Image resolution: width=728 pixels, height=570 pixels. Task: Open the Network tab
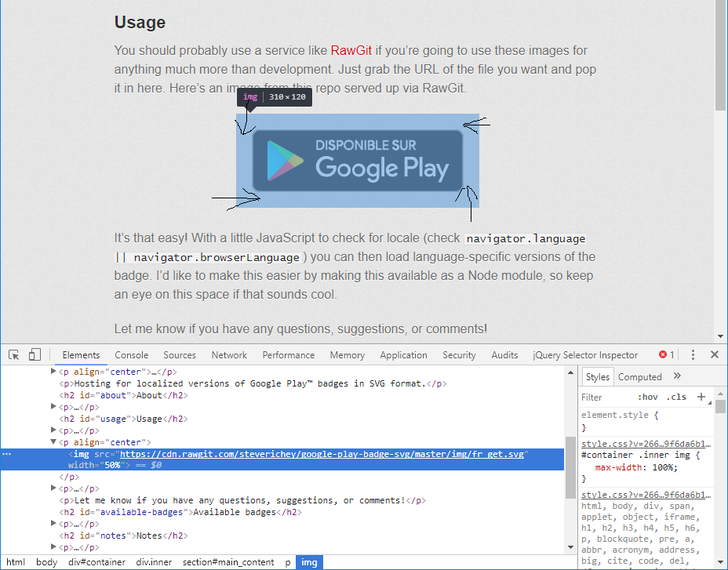(x=229, y=355)
